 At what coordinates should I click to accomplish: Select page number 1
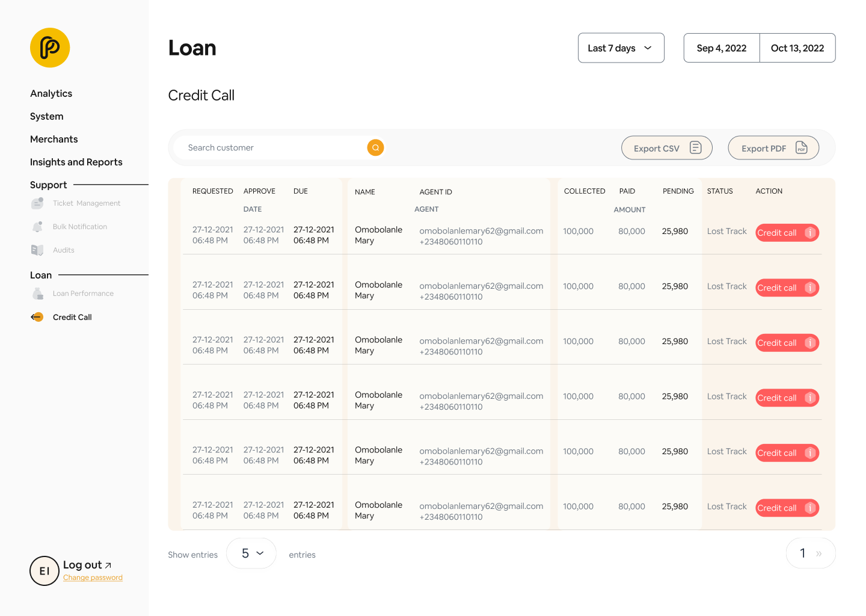coord(802,553)
